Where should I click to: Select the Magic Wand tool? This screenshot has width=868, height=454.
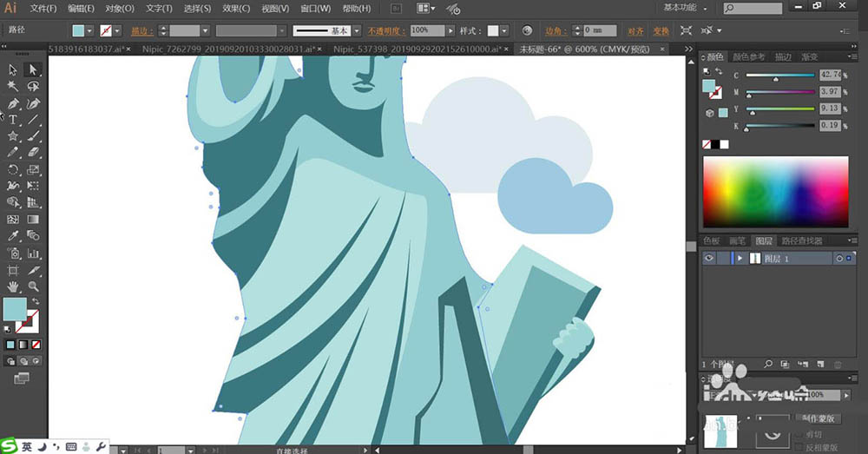[x=13, y=86]
